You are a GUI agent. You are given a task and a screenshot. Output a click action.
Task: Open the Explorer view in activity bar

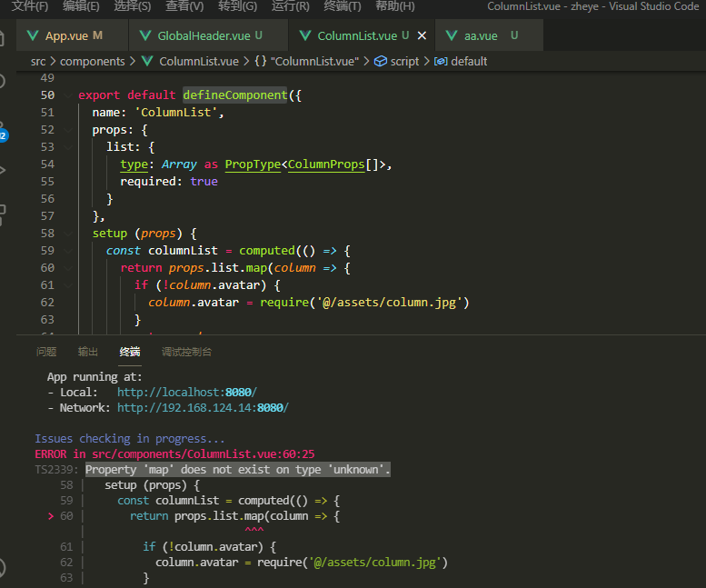click(x=3, y=37)
